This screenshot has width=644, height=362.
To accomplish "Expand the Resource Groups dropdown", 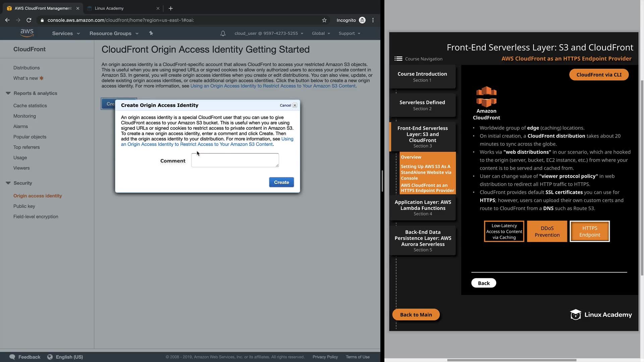I will [x=114, y=34].
